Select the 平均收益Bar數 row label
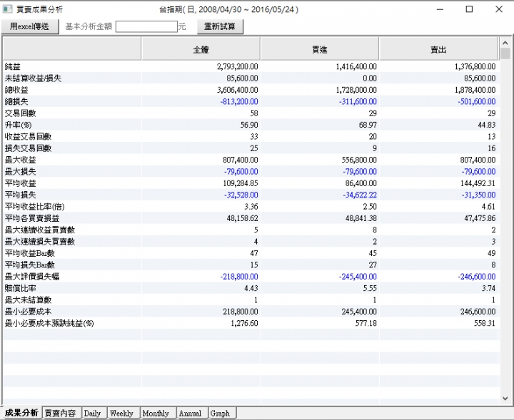 pyautogui.click(x=30, y=253)
